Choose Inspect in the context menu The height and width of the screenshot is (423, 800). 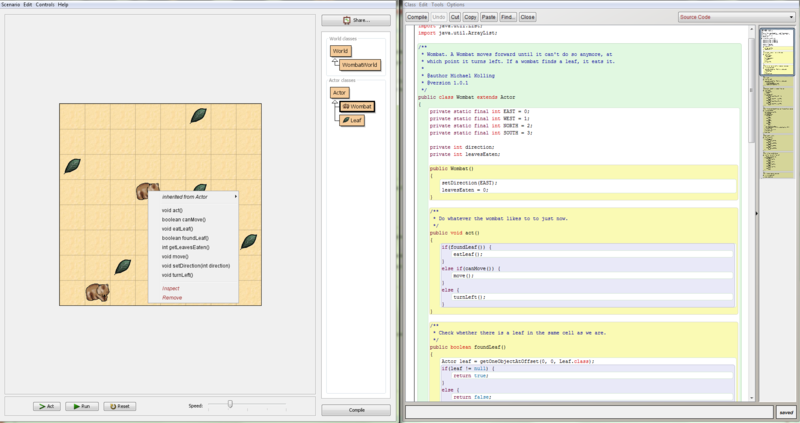pos(172,288)
